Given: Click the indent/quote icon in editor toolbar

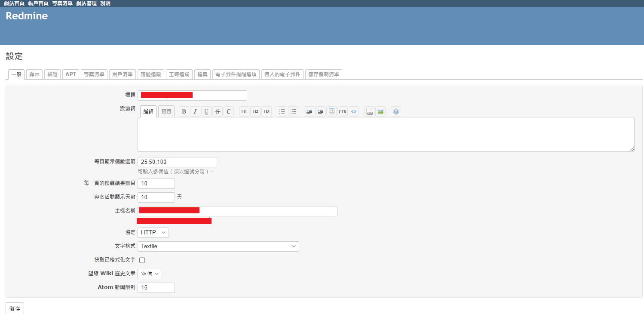Looking at the screenshot, I should [x=309, y=111].
